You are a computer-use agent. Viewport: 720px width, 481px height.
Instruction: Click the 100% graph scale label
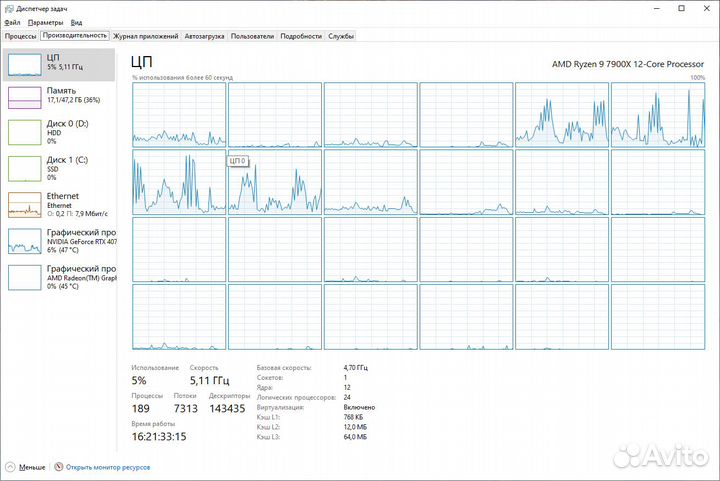pyautogui.click(x=698, y=78)
